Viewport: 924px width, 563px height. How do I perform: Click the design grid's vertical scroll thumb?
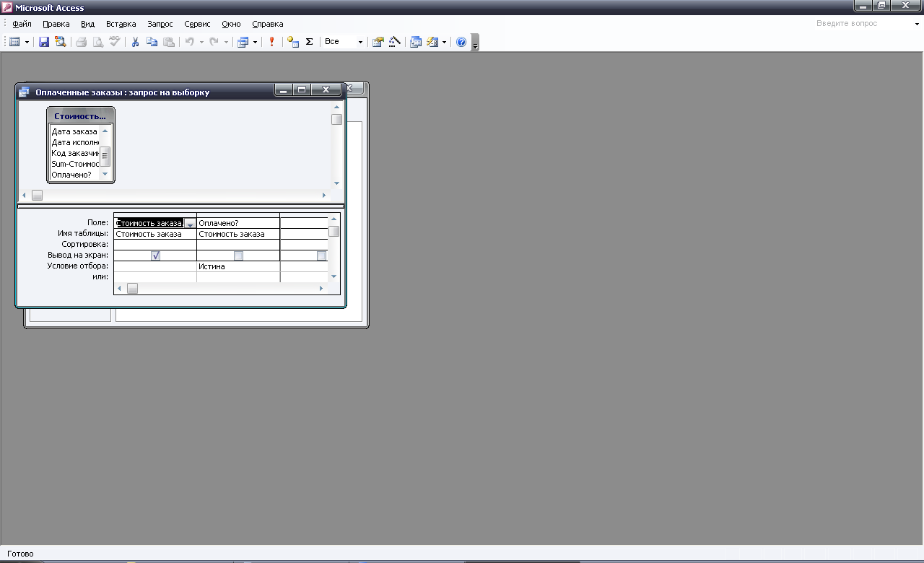(334, 232)
